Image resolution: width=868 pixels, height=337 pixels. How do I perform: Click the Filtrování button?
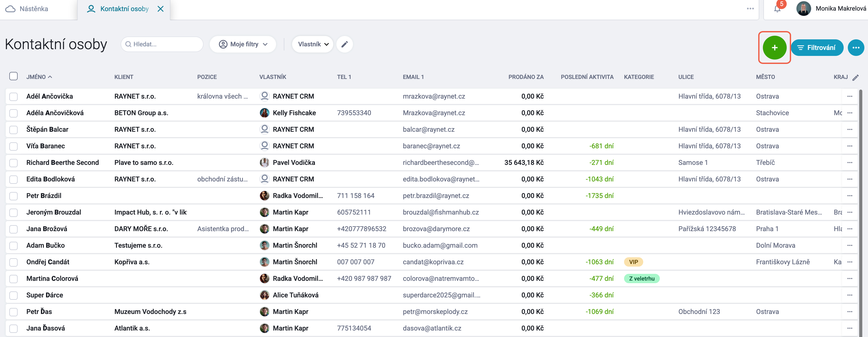817,47
